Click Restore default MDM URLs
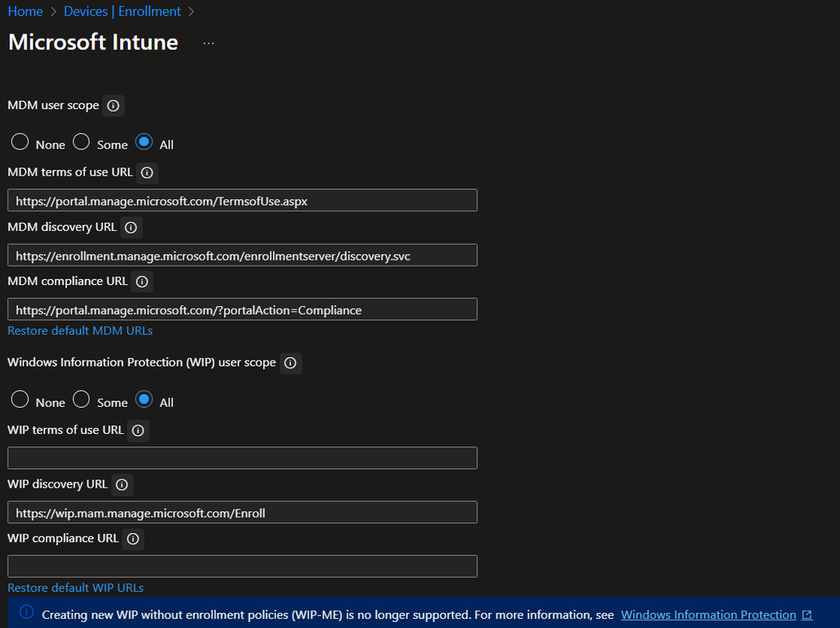This screenshot has height=628, width=840. pos(80,330)
